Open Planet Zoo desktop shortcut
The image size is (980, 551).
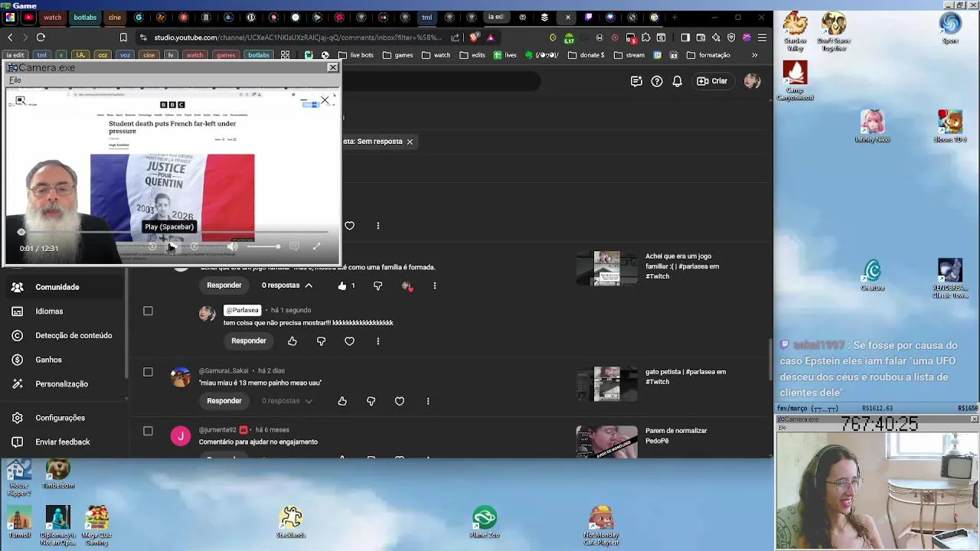tap(485, 522)
